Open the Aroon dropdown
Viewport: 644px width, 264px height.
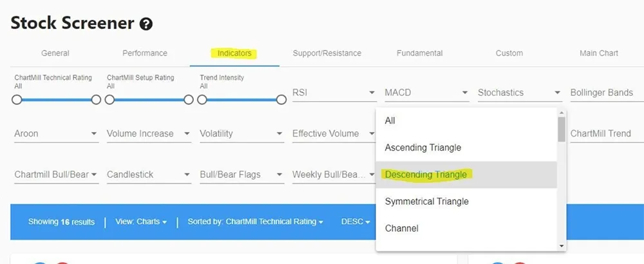click(x=55, y=134)
